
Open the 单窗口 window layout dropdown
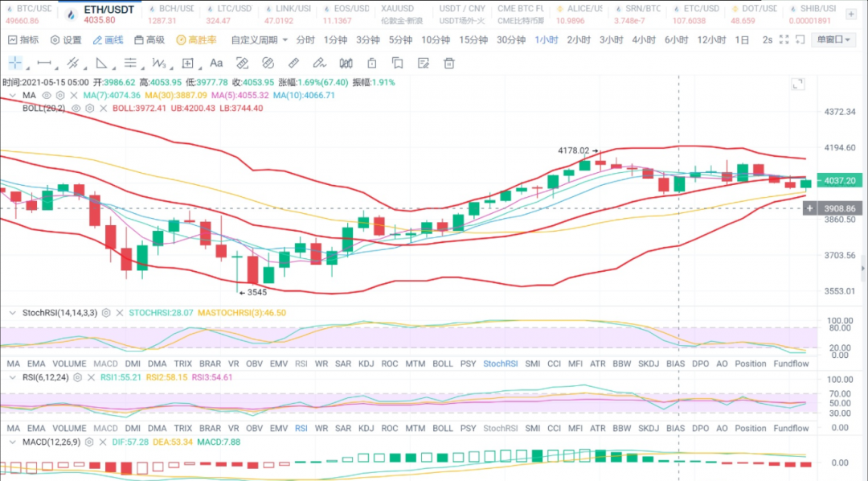click(x=833, y=39)
